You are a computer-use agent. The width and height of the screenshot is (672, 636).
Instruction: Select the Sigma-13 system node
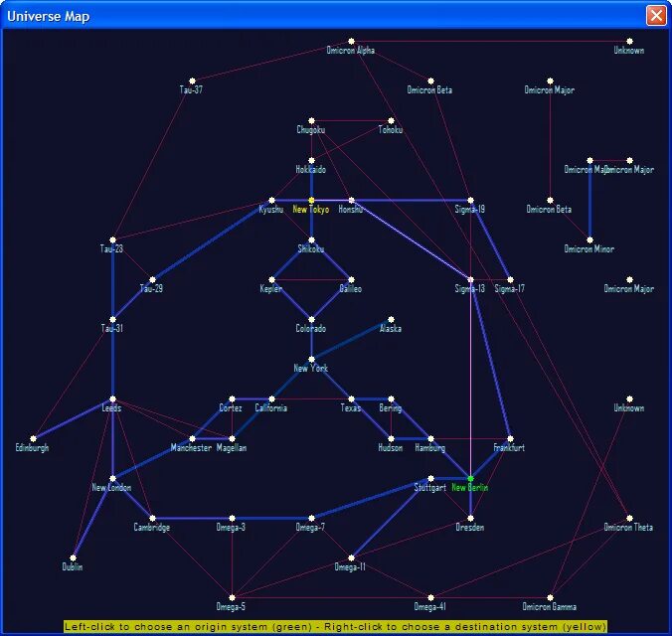point(470,280)
